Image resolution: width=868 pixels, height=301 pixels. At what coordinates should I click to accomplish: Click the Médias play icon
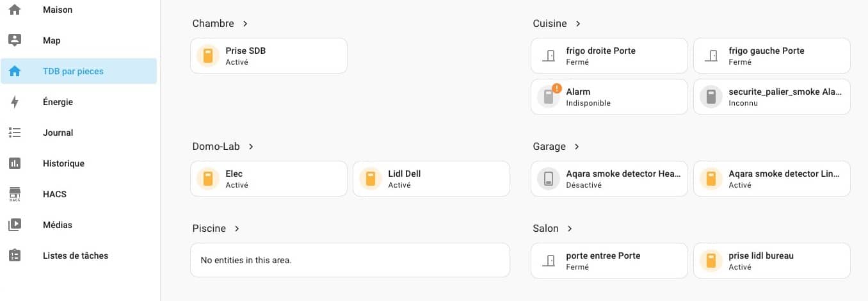pyautogui.click(x=15, y=225)
